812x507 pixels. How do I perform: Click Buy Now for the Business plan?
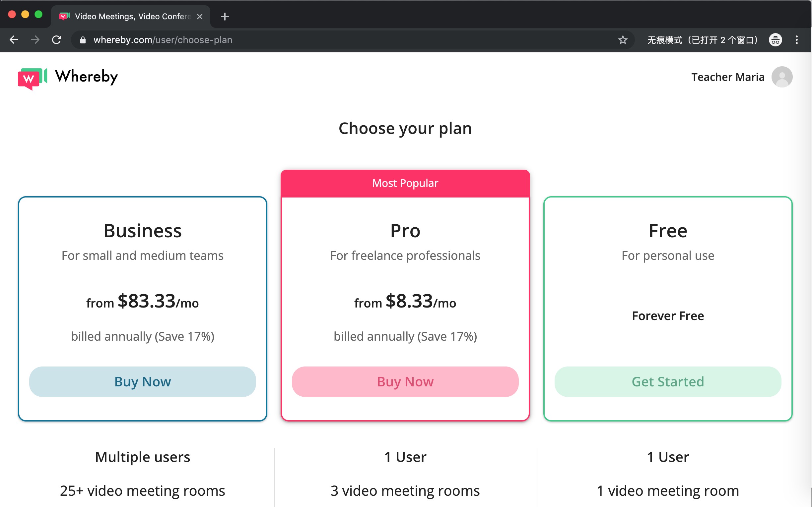point(142,382)
